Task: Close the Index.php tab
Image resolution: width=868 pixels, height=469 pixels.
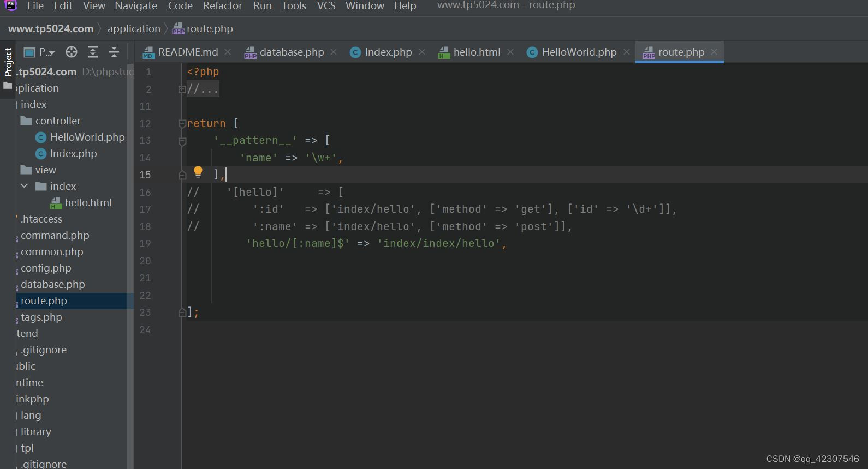Action: [x=422, y=52]
